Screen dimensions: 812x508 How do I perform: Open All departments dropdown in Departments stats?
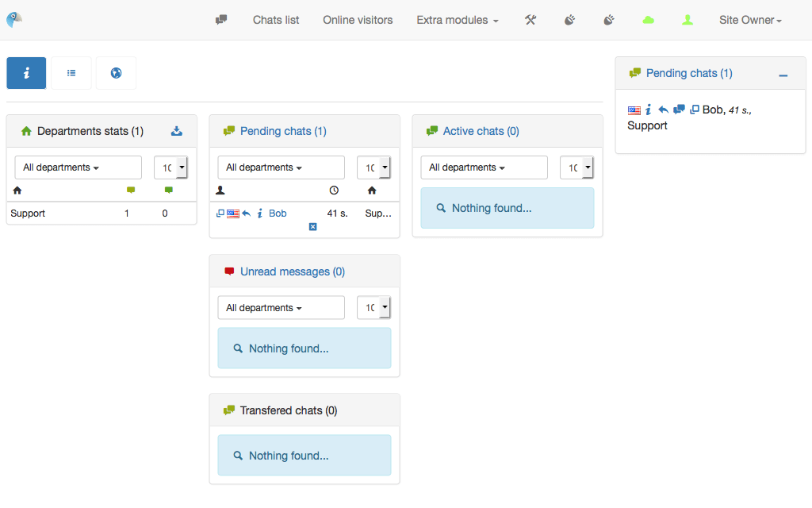click(78, 167)
